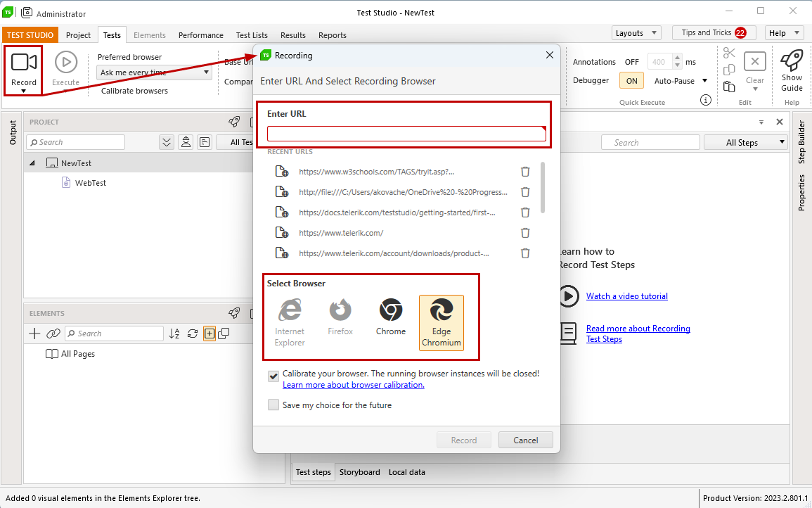The height and width of the screenshot is (508, 812).
Task: Switch to Performance tab
Action: pyautogui.click(x=201, y=35)
